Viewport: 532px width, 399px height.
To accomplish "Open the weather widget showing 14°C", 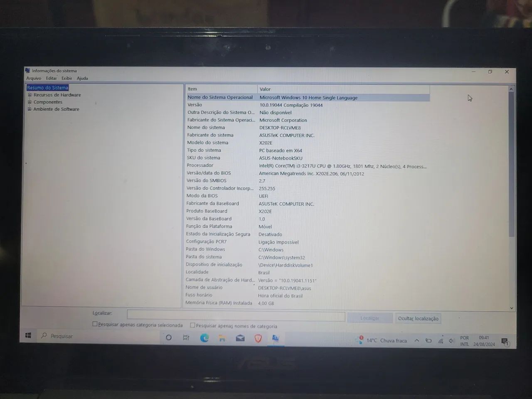I will coord(382,340).
